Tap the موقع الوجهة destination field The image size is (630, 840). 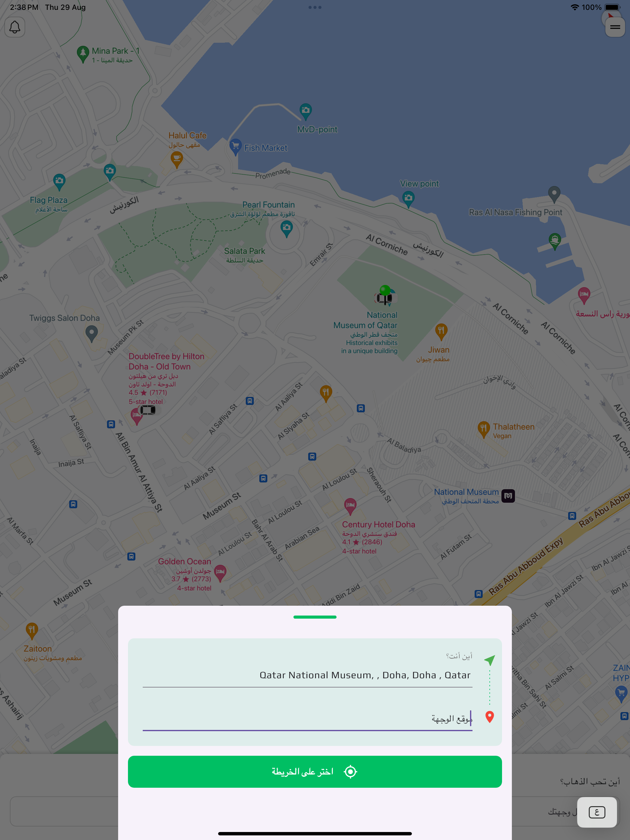[x=307, y=719]
